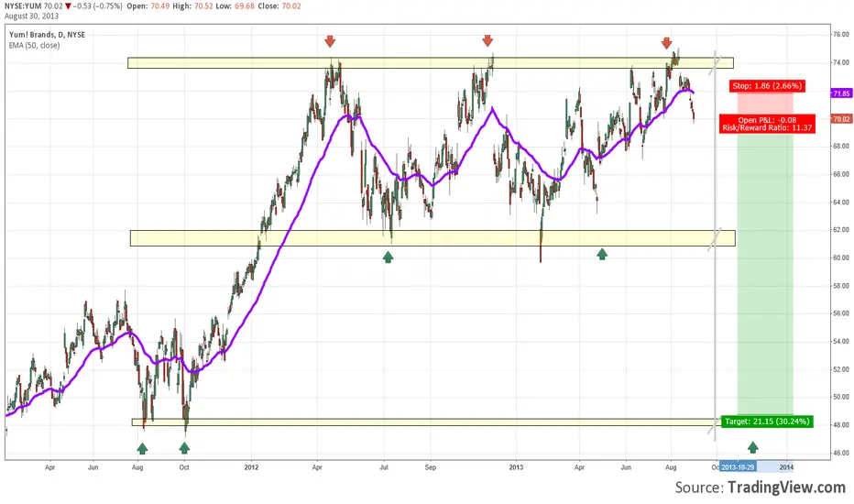Click the 'Low: 69.68' value in header

point(235,6)
